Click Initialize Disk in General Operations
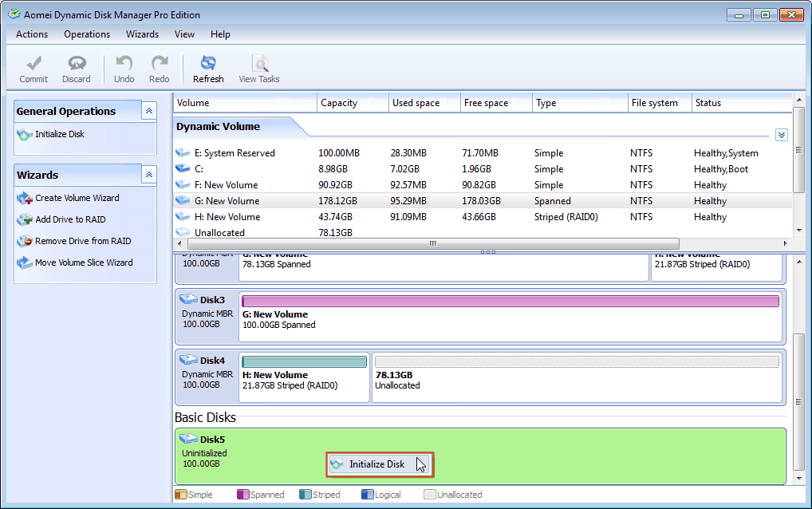This screenshot has height=509, width=812. [59, 134]
